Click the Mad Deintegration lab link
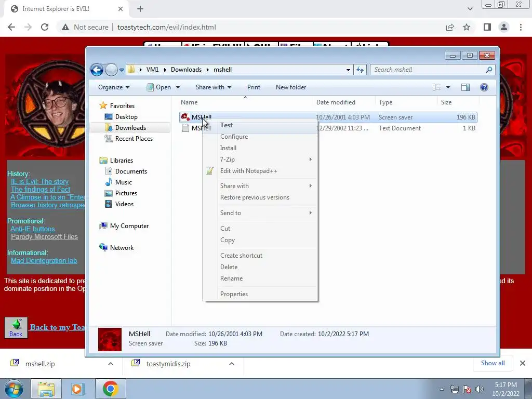 pos(44,261)
